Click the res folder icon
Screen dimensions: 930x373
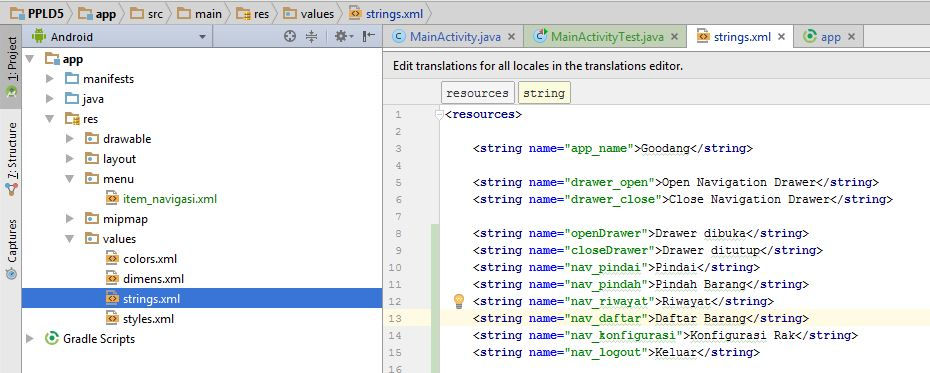coord(72,119)
